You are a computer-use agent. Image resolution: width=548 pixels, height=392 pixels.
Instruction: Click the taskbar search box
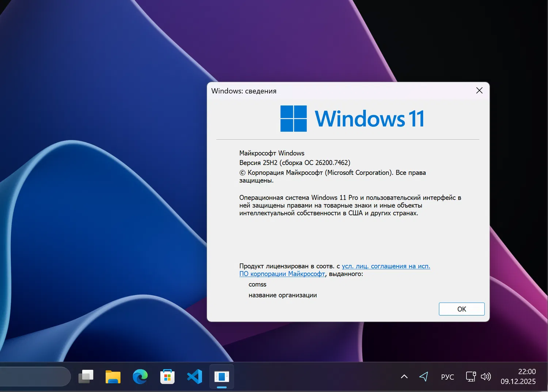[35, 376]
